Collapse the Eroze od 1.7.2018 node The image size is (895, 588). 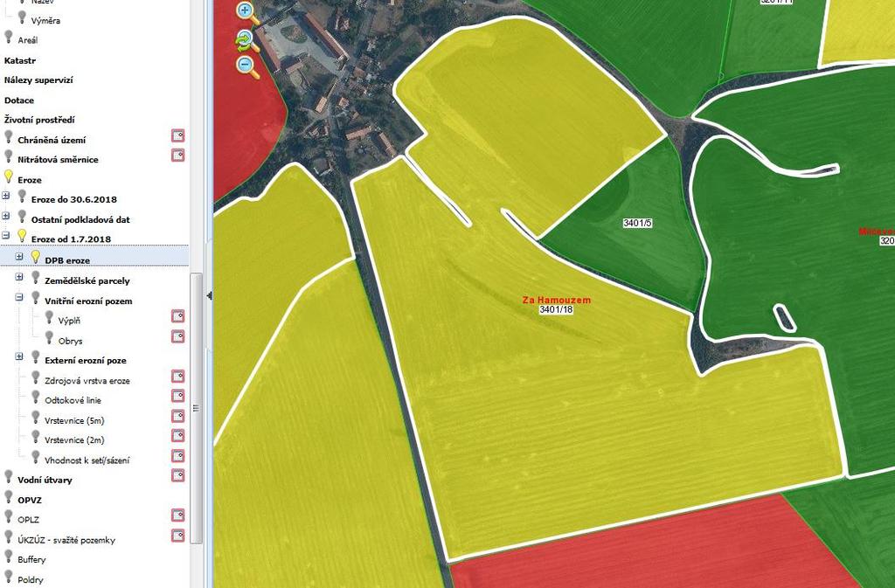click(x=6, y=235)
